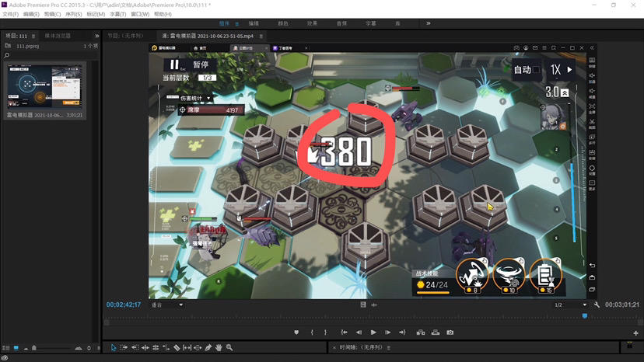Open the 1/2 playback resolution dropdown
The image size is (644, 362).
[x=570, y=305]
